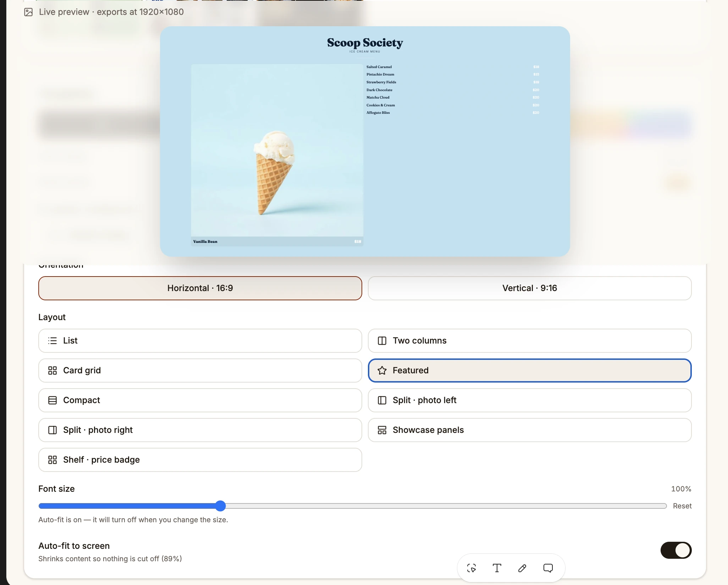728x585 pixels.
Task: Click the Two columns layout icon
Action: [382, 341]
